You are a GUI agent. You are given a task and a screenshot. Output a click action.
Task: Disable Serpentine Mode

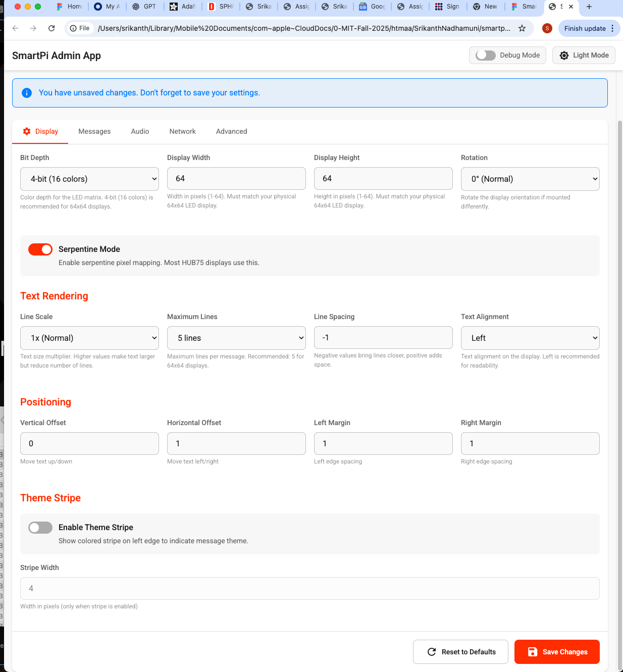(40, 249)
